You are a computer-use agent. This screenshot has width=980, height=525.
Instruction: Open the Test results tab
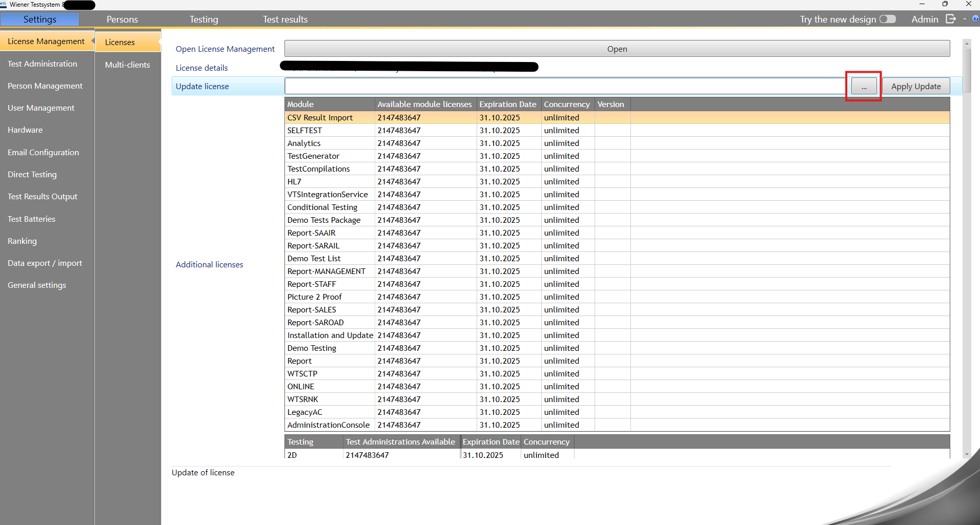(x=285, y=19)
